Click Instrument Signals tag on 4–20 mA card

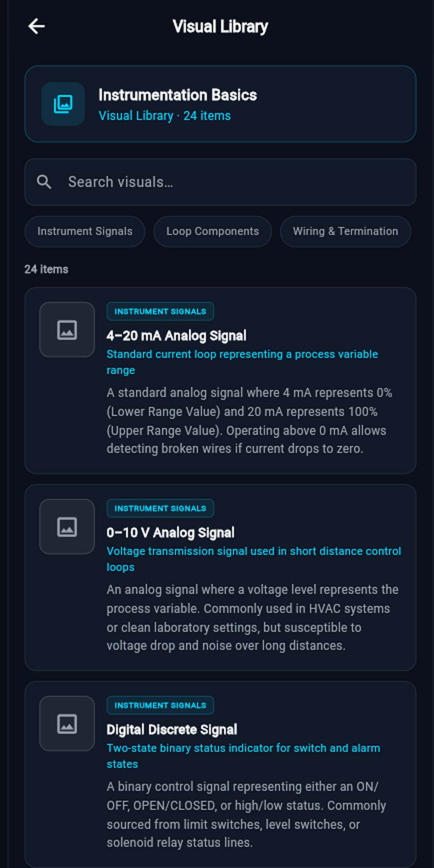click(160, 311)
